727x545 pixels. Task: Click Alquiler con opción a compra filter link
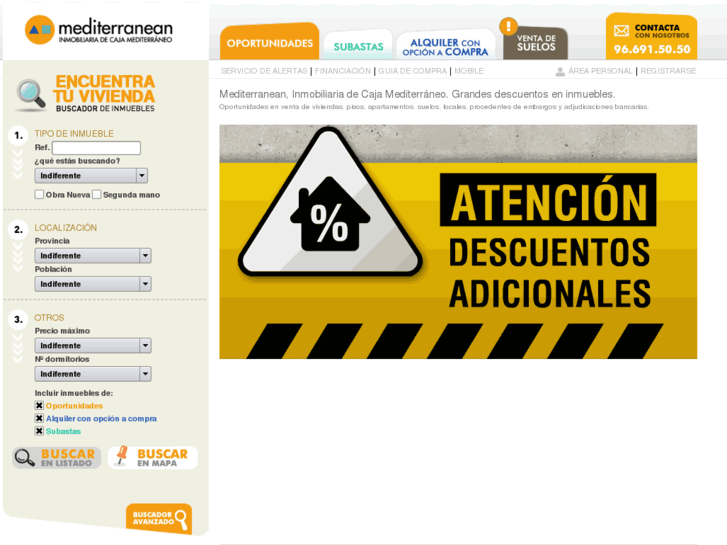coord(101,418)
